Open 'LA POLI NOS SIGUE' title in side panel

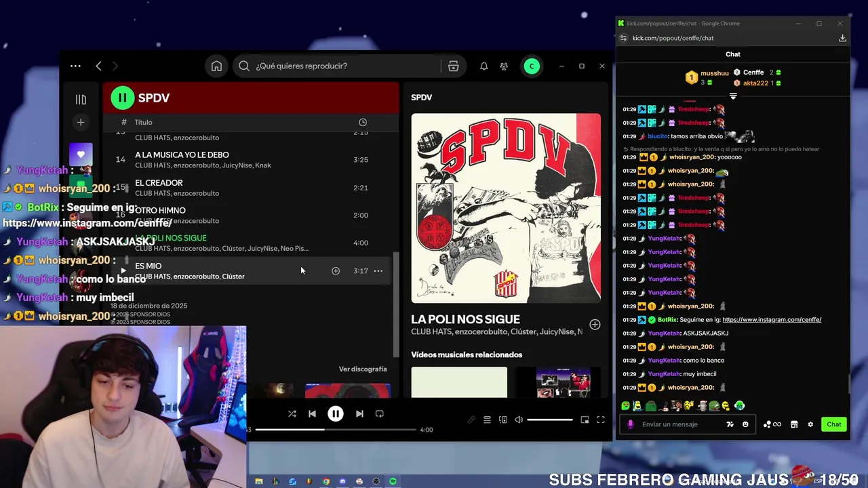(465, 319)
